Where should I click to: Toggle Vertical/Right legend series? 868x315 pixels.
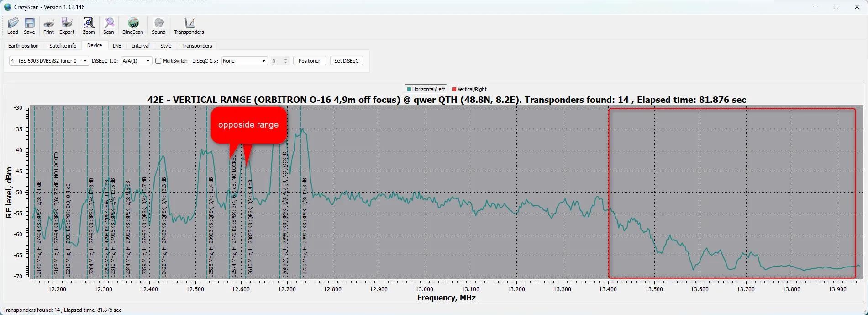click(469, 89)
